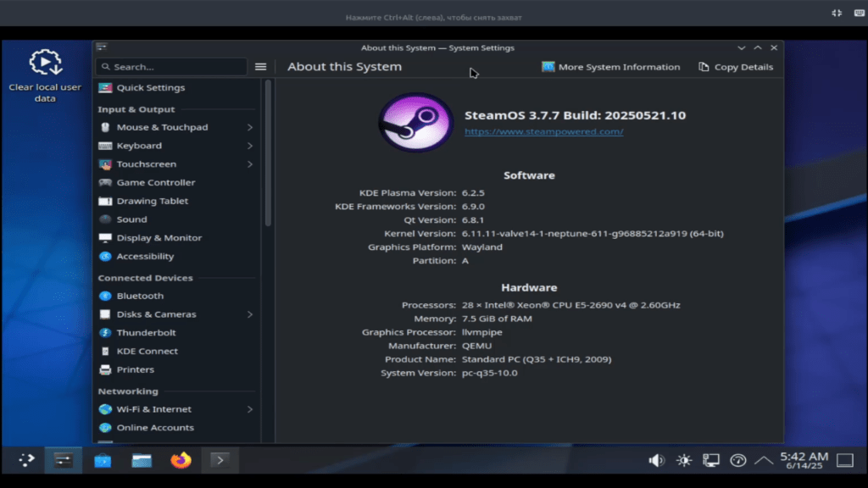
Task: Select the Game Controller icon
Action: pos(105,182)
